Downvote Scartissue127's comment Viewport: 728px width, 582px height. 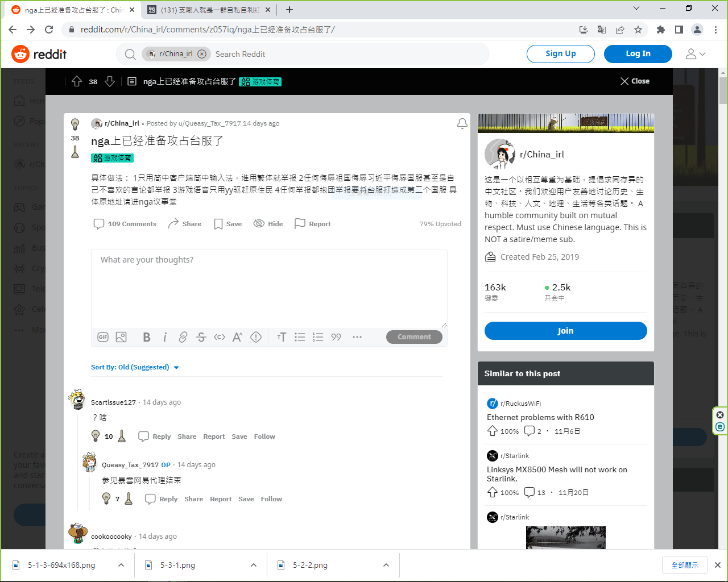pos(122,436)
